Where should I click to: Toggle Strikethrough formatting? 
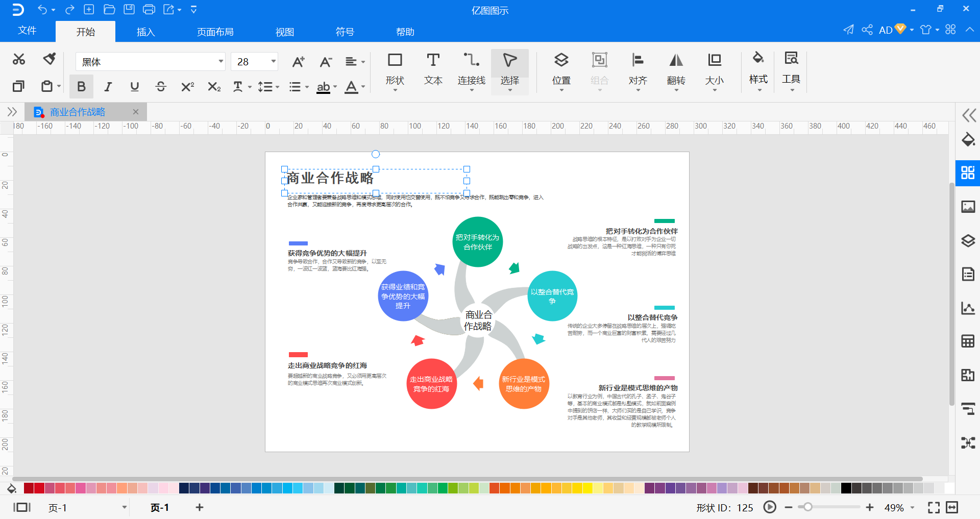click(161, 87)
